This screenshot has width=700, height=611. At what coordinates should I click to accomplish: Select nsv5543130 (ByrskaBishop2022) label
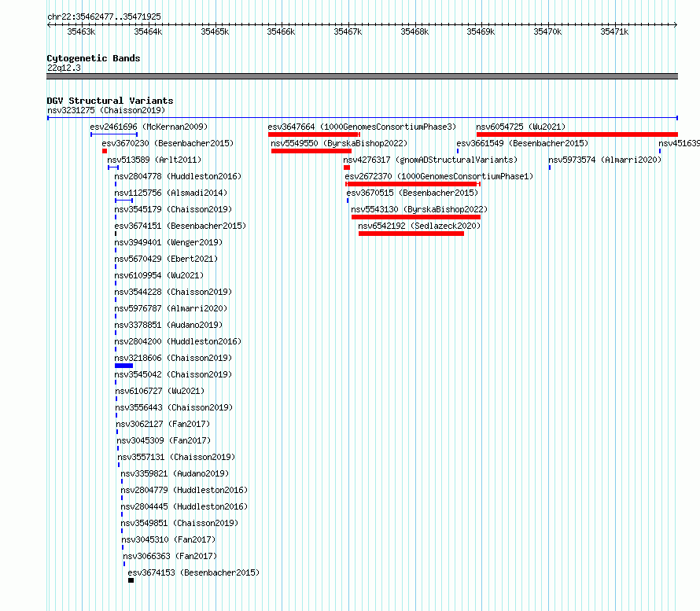coord(420,209)
